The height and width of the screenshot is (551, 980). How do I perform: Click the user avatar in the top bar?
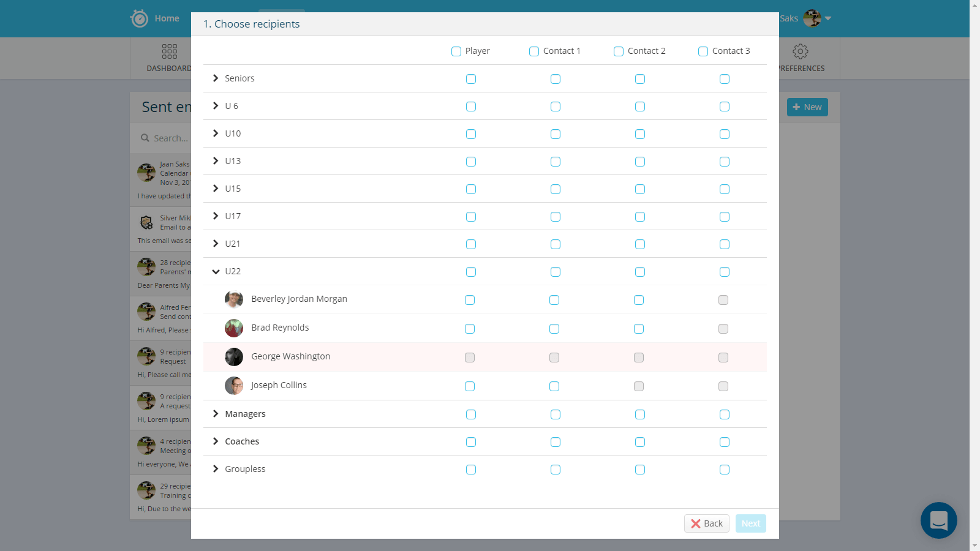pos(812,18)
